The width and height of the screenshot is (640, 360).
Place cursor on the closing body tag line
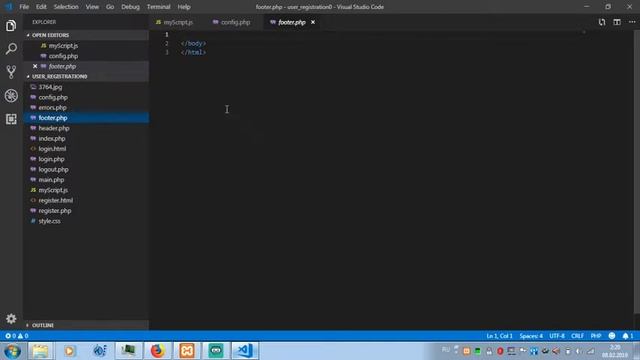(x=193, y=43)
